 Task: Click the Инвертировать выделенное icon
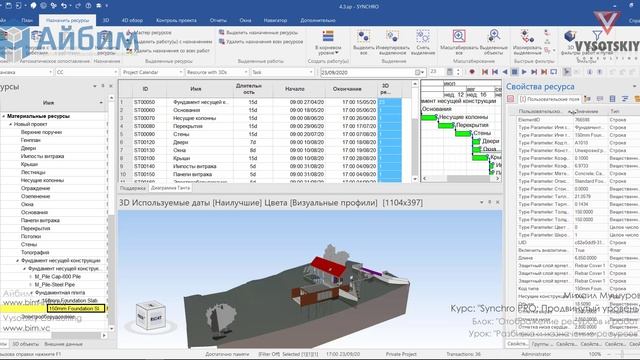(x=392, y=37)
